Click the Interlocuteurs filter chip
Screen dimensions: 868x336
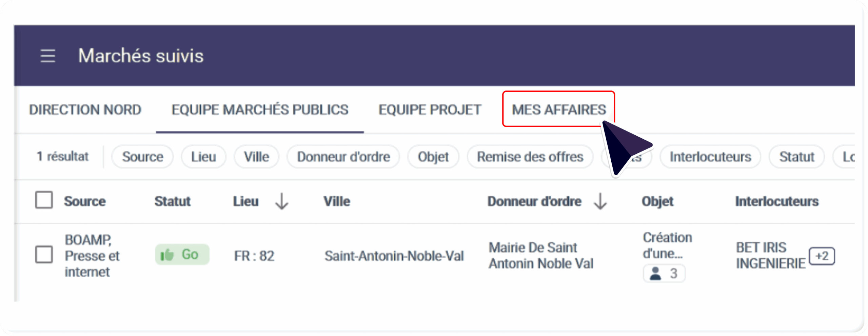pyautogui.click(x=710, y=157)
